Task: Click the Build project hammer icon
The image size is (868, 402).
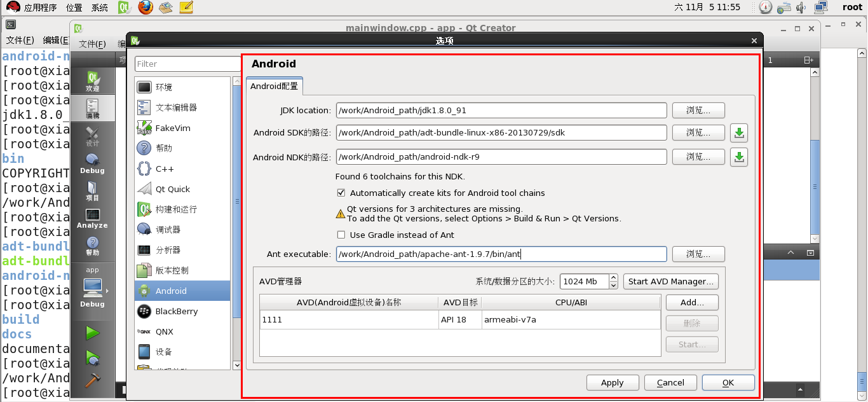Action: (x=93, y=380)
